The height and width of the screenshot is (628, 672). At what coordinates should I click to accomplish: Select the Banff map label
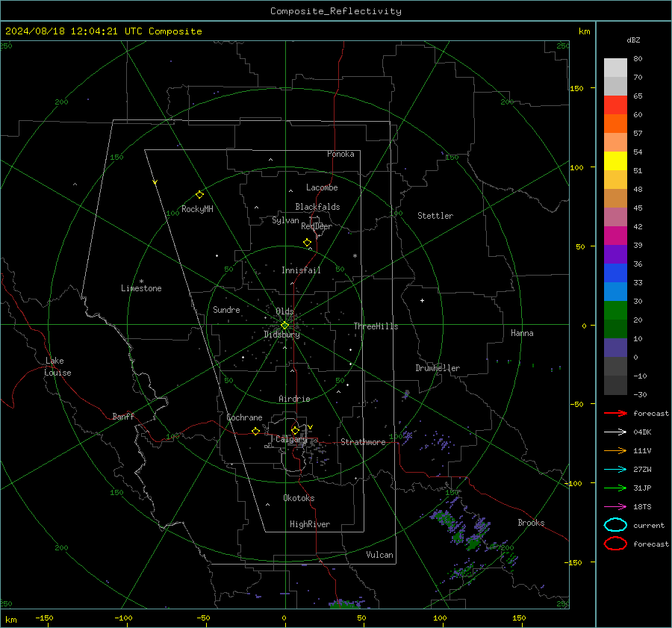point(123,416)
